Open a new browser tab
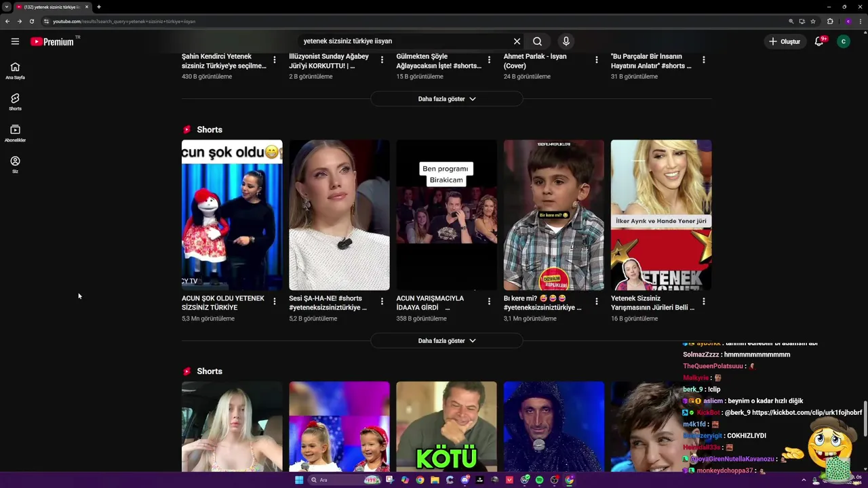Image resolution: width=868 pixels, height=488 pixels. point(99,7)
